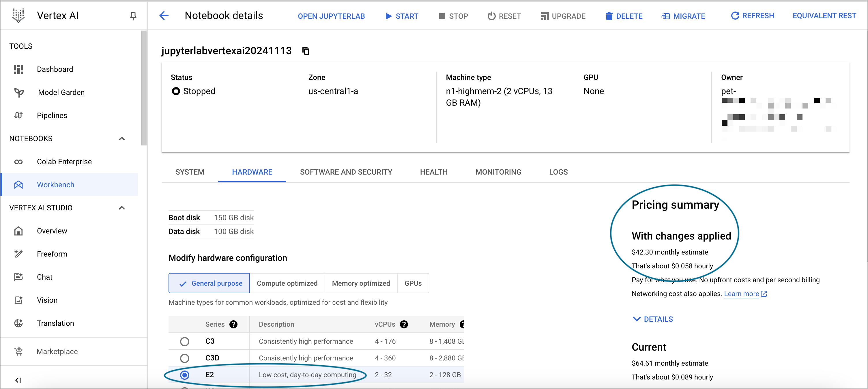Collapse the Notebooks section
The width and height of the screenshot is (868, 389).
coord(122,139)
